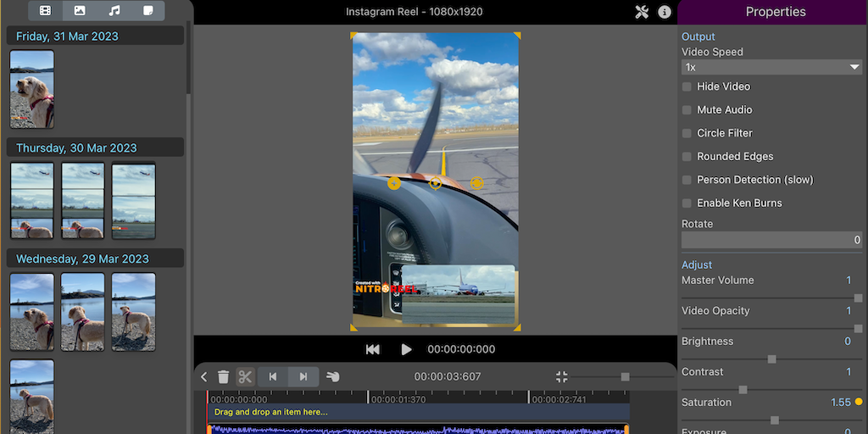Adjust the Video Opacity slider handle

point(858,328)
